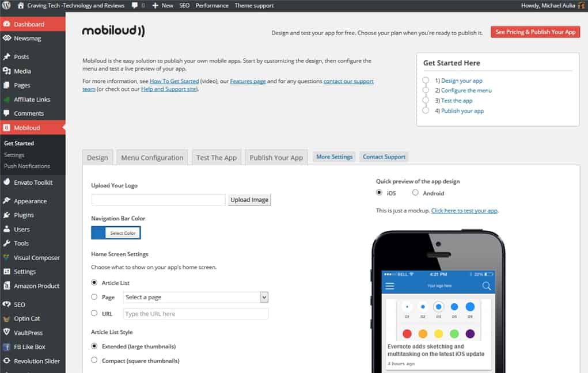Image resolution: width=588 pixels, height=373 pixels.
Task: Click the More Settings button
Action: tap(334, 157)
